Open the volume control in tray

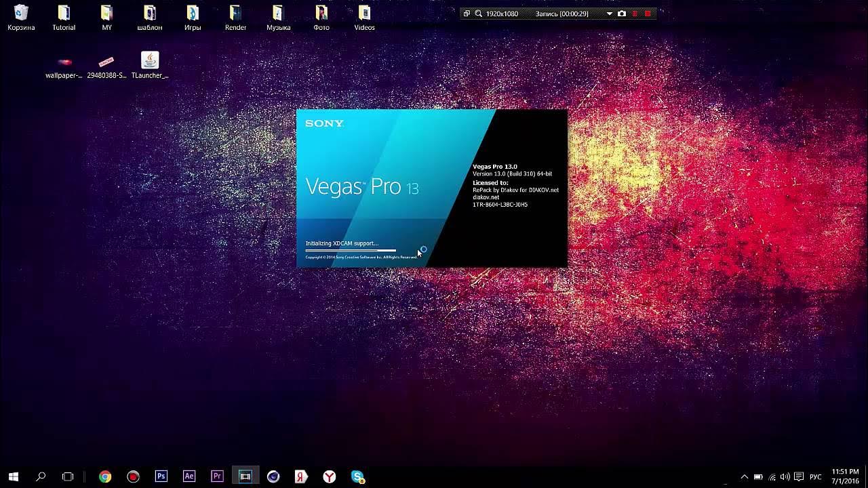tap(785, 476)
